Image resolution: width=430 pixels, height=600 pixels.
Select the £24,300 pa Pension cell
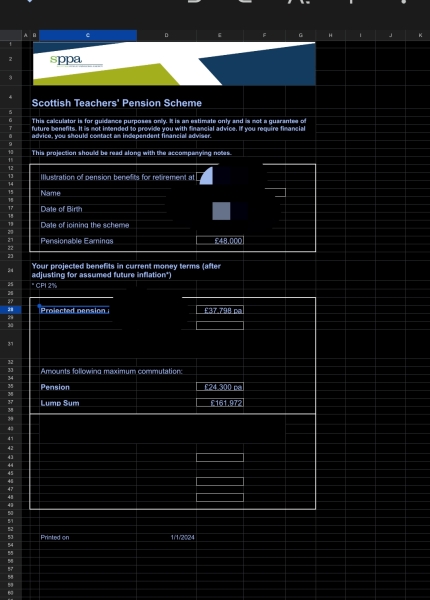(x=220, y=387)
